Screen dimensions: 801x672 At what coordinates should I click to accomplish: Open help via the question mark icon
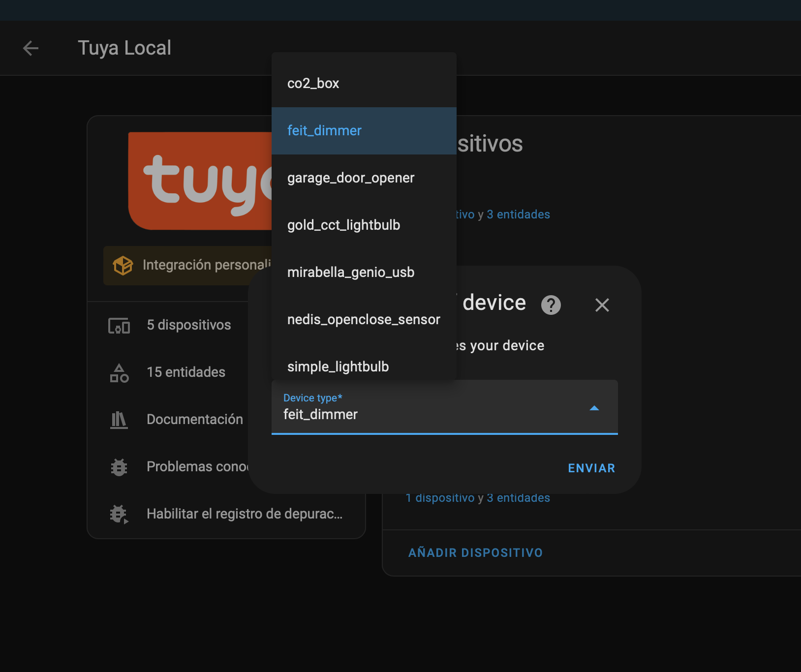[x=552, y=305]
